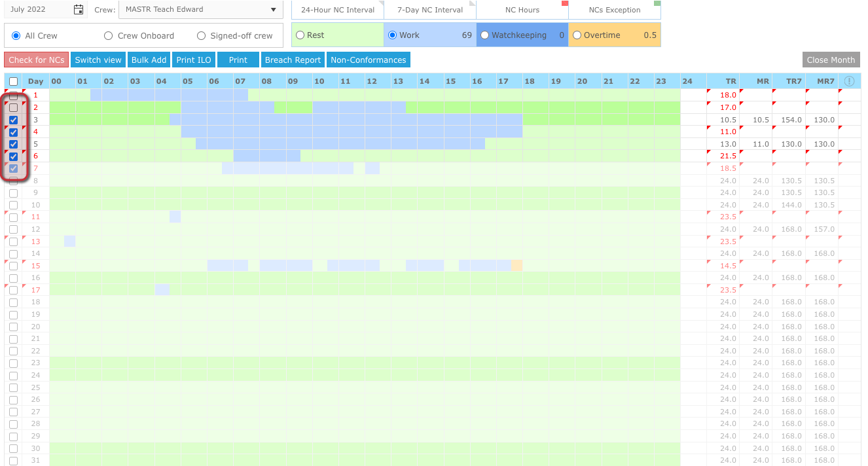Click the orange overtime block on day 15
Screen dimensions: 868x466
pyautogui.click(x=516, y=266)
